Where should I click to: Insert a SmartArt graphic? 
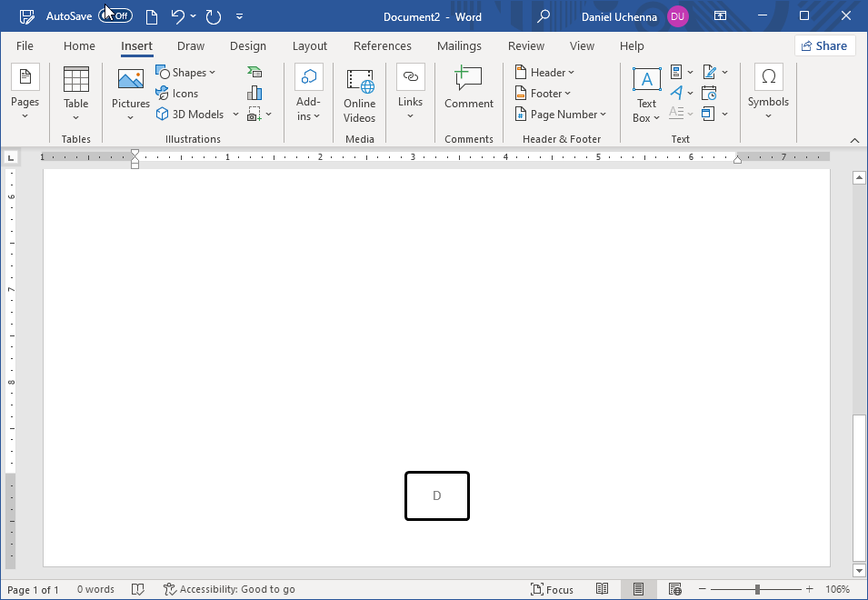coord(254,73)
